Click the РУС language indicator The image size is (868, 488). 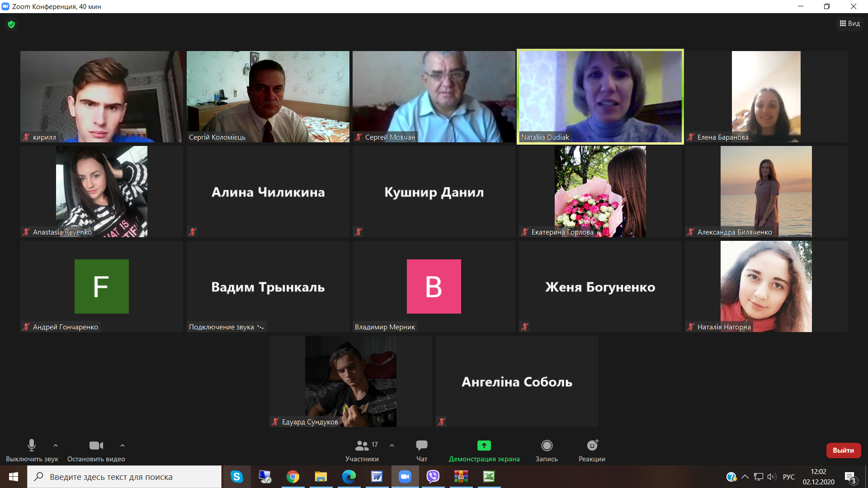[x=788, y=477]
